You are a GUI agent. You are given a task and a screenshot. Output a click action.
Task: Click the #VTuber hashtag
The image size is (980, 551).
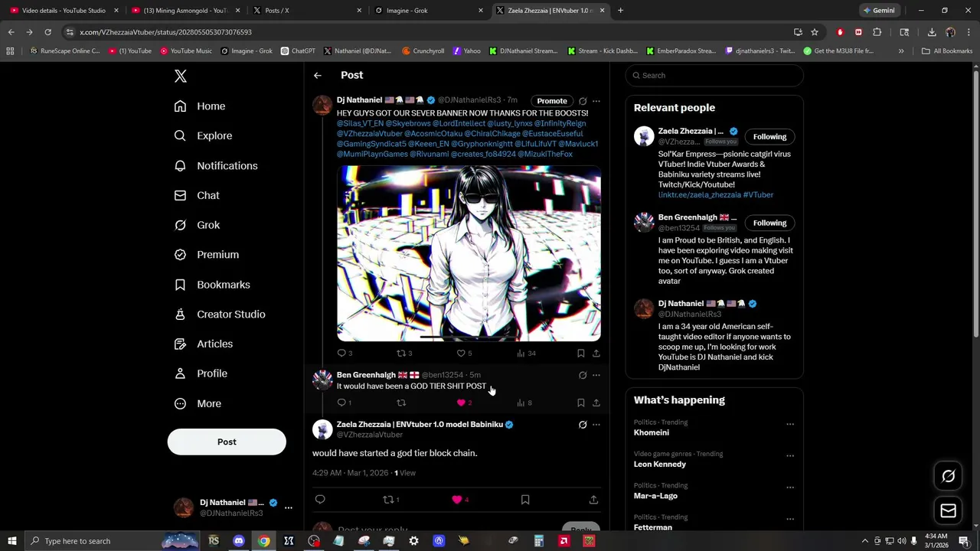point(758,195)
